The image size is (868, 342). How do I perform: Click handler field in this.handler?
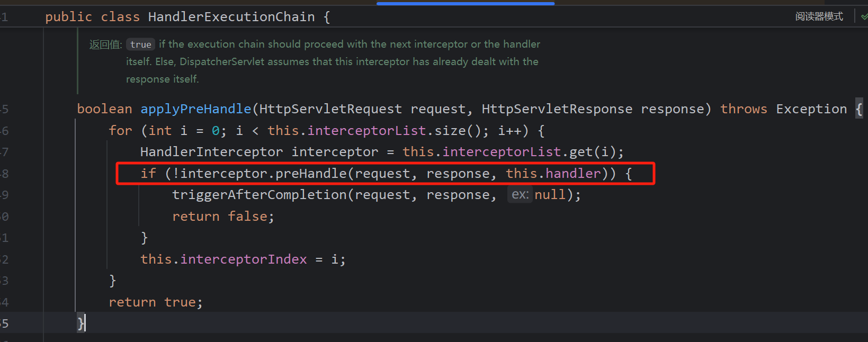(x=573, y=174)
